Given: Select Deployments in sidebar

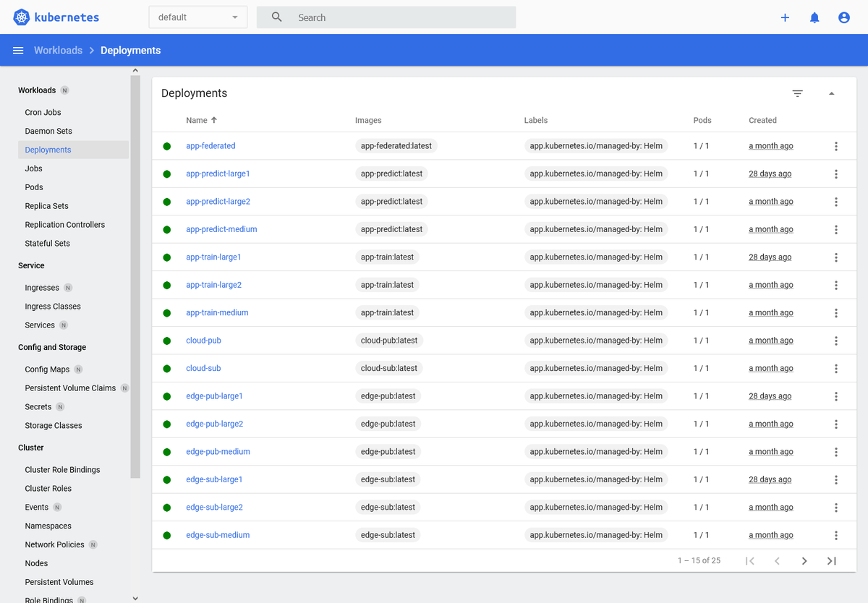Looking at the screenshot, I should [x=48, y=150].
